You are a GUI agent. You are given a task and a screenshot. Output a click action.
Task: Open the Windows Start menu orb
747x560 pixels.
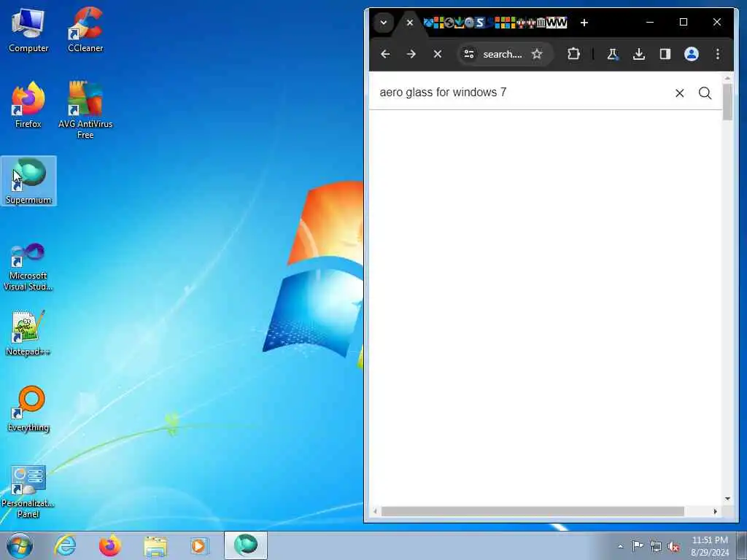pyautogui.click(x=20, y=545)
